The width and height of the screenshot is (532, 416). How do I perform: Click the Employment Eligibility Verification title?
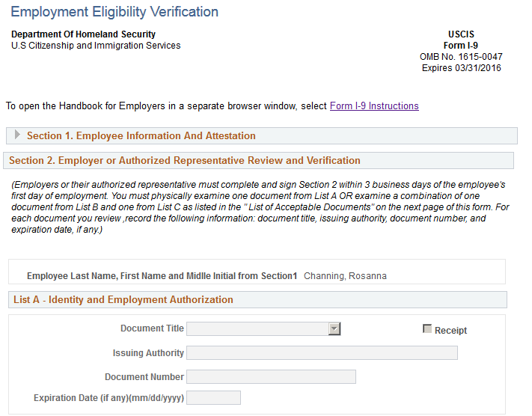coord(114,12)
